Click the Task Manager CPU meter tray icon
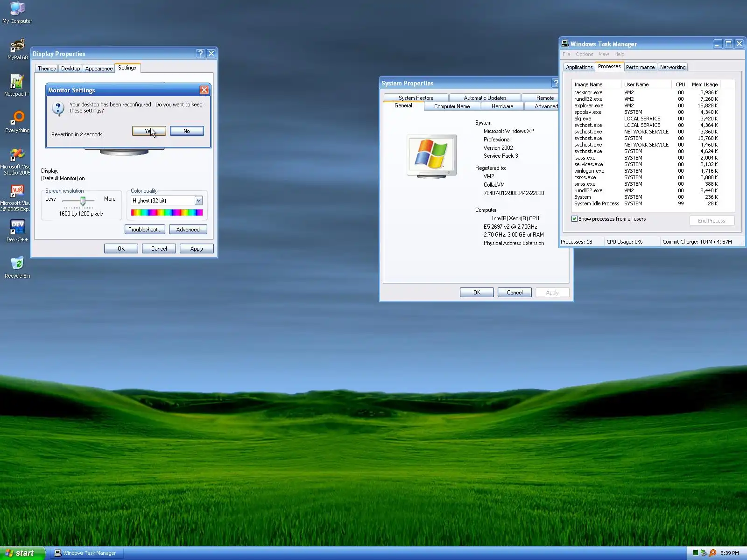The image size is (747, 560). point(695,553)
